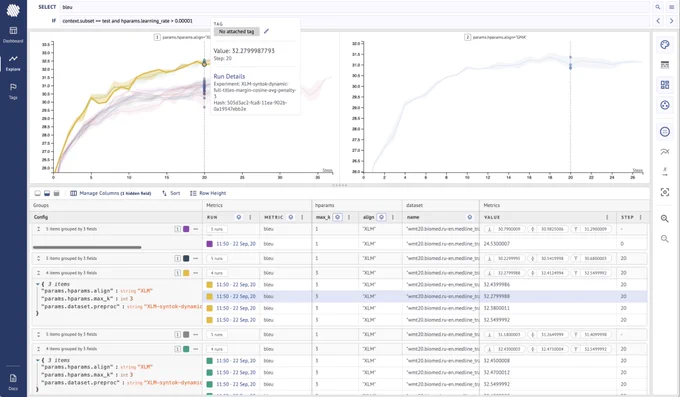The height and width of the screenshot is (397, 680).
Task: Click the value cell 24.5300007
Action: click(x=497, y=244)
